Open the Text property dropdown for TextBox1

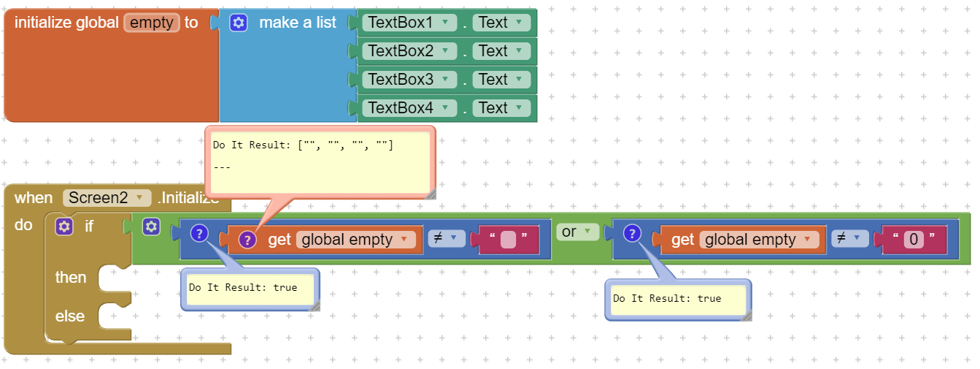tap(501, 23)
